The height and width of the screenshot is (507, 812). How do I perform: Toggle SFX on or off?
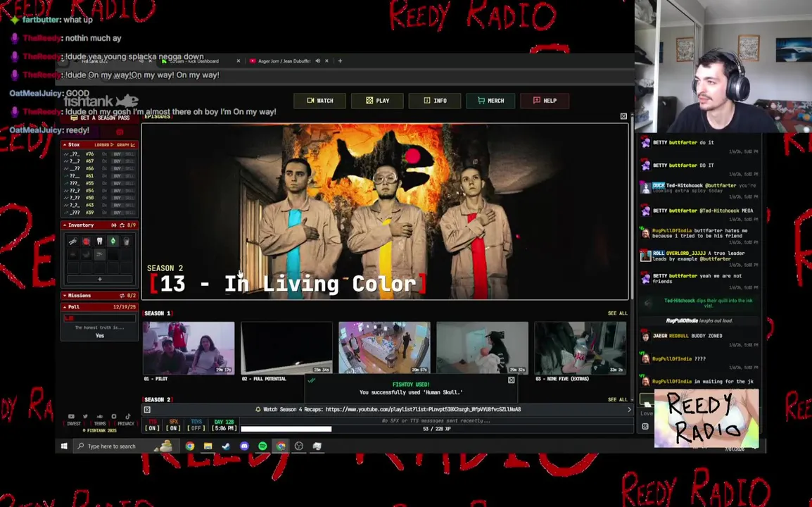174,425
